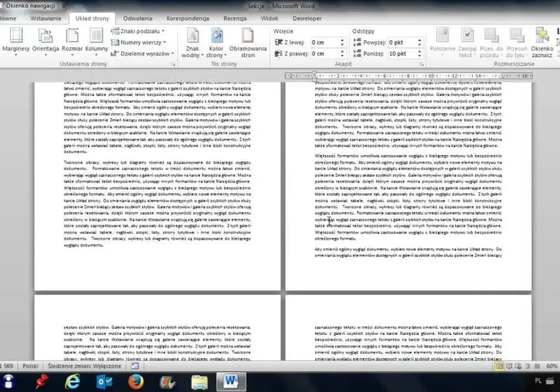
Task: Launch Firefox from the taskbar
Action: 136,382
